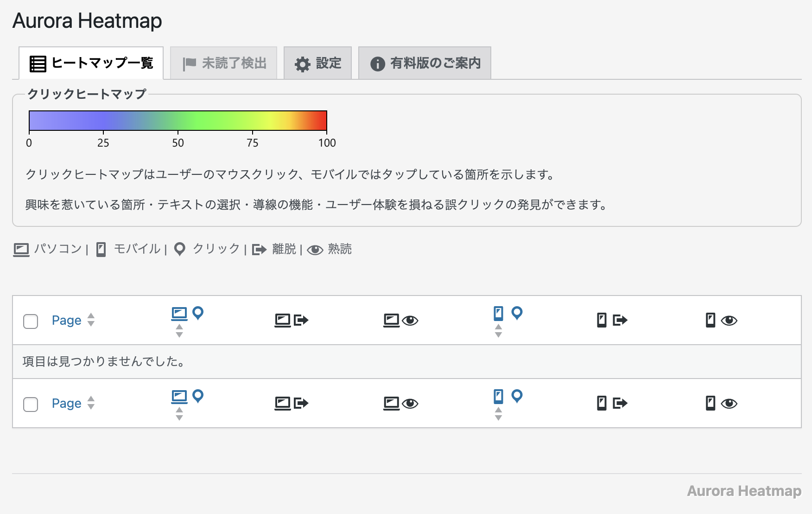Open the 未読了検出 tab

[224, 63]
